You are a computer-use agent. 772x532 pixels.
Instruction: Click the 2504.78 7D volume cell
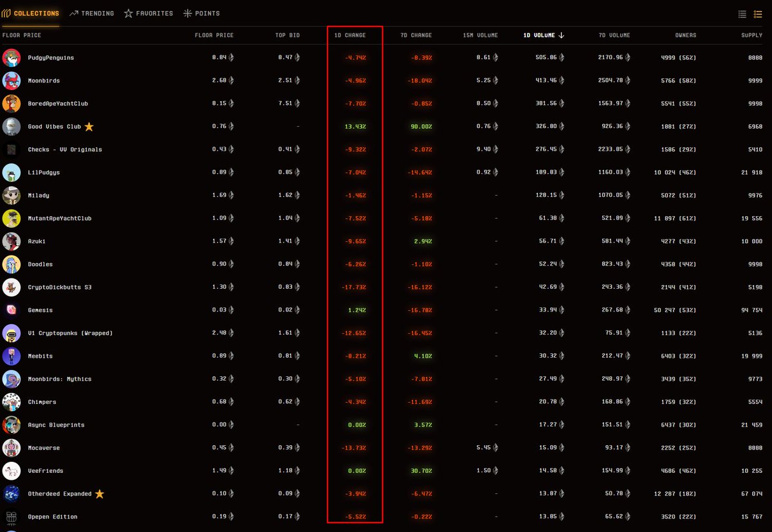pos(614,81)
